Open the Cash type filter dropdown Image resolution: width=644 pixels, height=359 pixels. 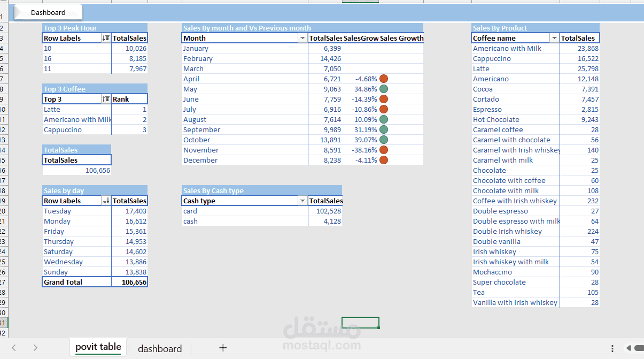[x=302, y=201]
